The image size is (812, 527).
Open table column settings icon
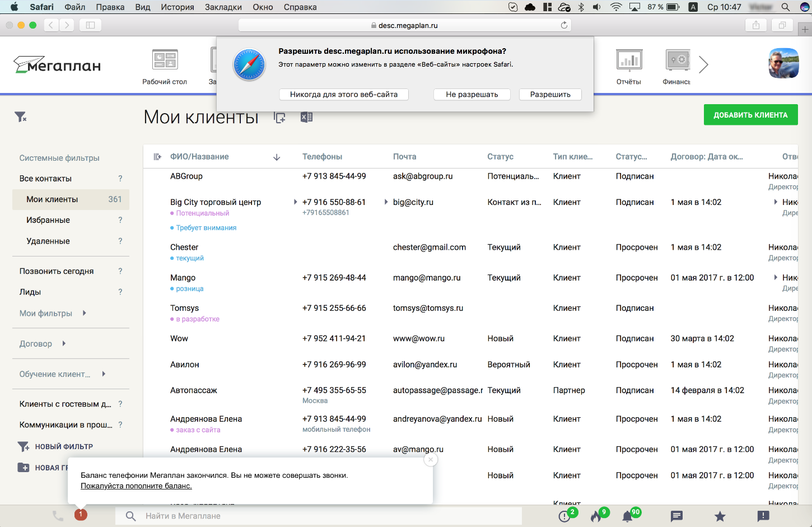157,157
